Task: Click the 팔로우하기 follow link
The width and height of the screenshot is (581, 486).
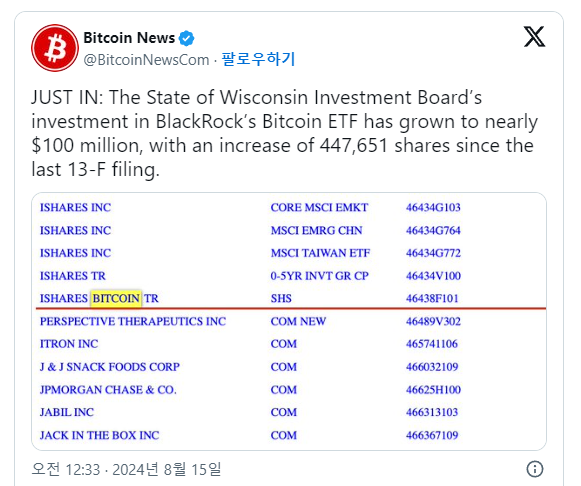Action: click(x=258, y=59)
